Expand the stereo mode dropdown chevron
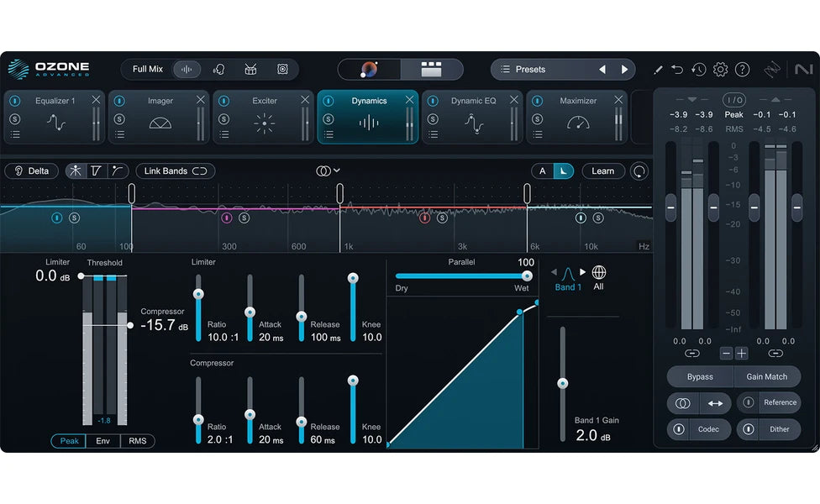 (337, 171)
